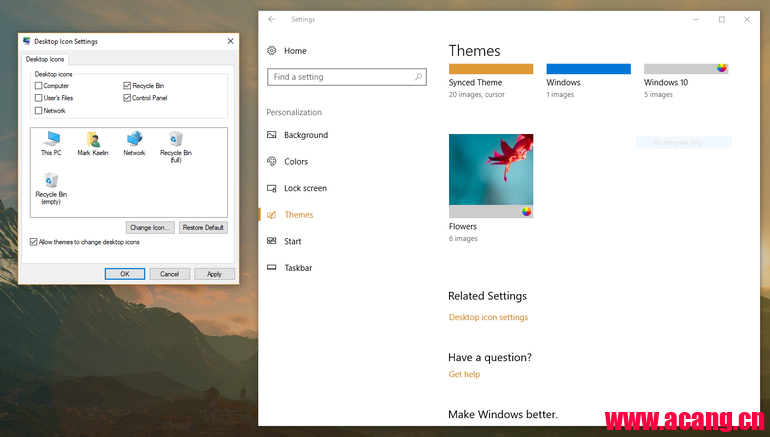Enable the Network checkbox
Image resolution: width=770 pixels, height=437 pixels.
38,110
